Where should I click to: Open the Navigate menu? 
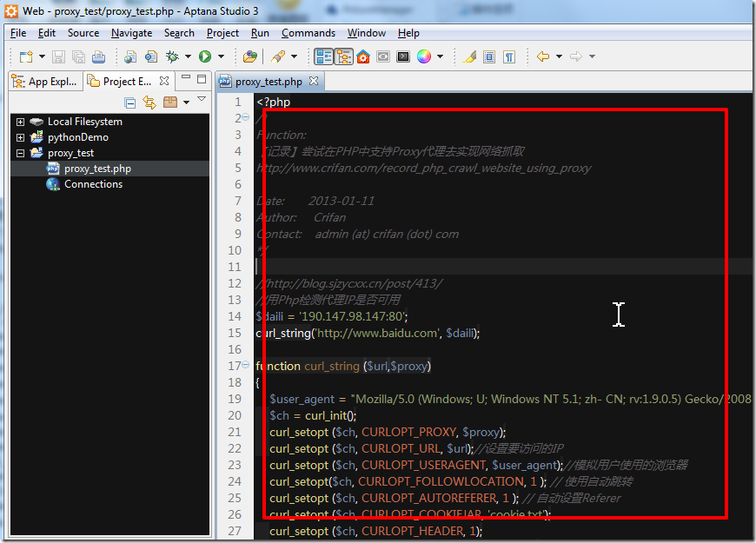click(131, 33)
